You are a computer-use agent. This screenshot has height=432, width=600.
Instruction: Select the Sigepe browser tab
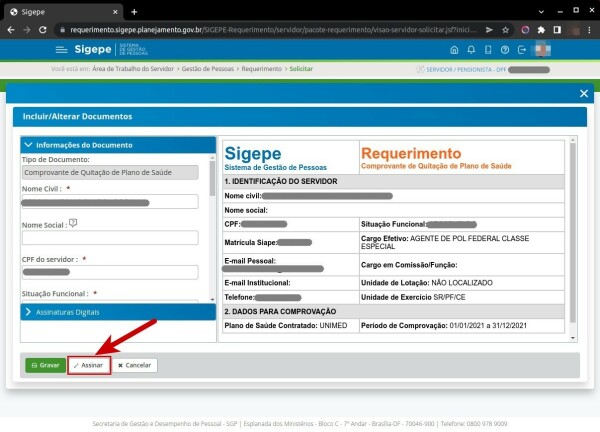[64, 12]
